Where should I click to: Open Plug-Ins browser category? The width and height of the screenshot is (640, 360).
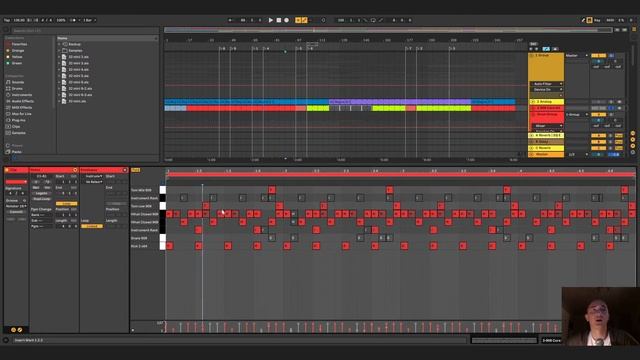coord(18,120)
